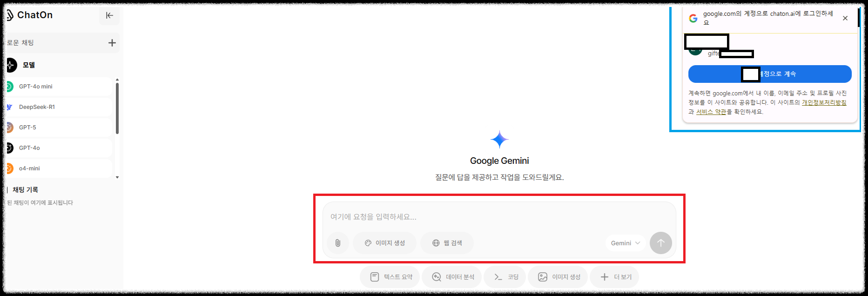Start a new chat with plus icon

pos(112,43)
